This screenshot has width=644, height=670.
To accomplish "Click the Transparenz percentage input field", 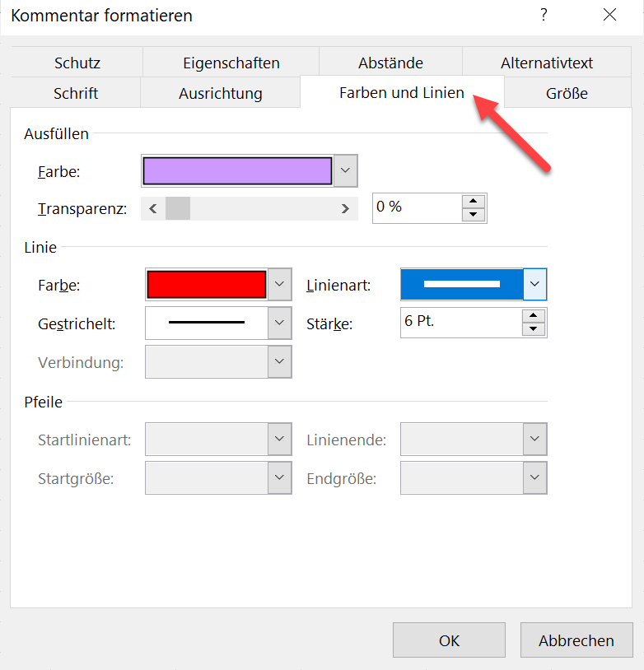I will tap(418, 208).
